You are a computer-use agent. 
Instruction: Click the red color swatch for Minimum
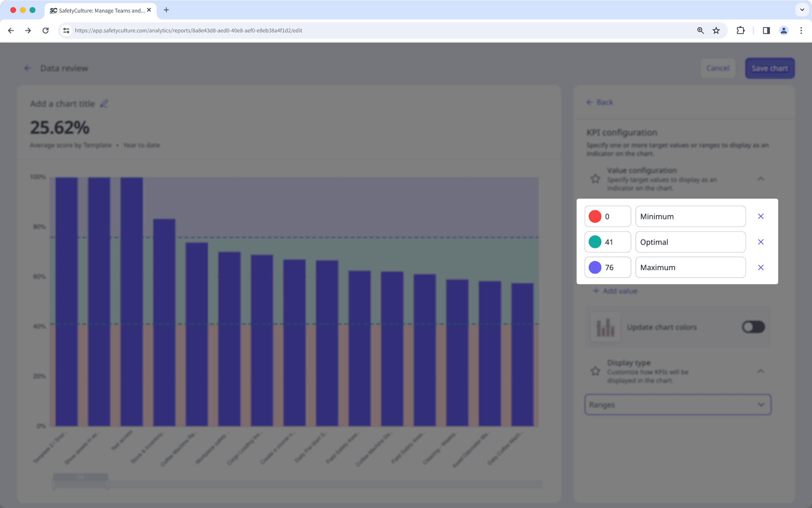[x=595, y=216]
